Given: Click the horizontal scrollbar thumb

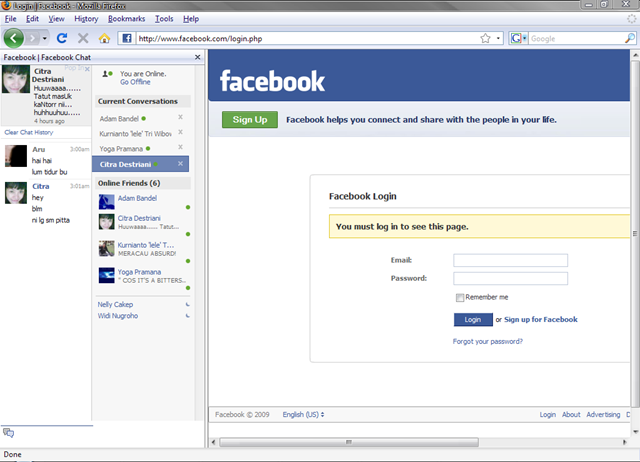Looking at the screenshot, I should coord(349,442).
